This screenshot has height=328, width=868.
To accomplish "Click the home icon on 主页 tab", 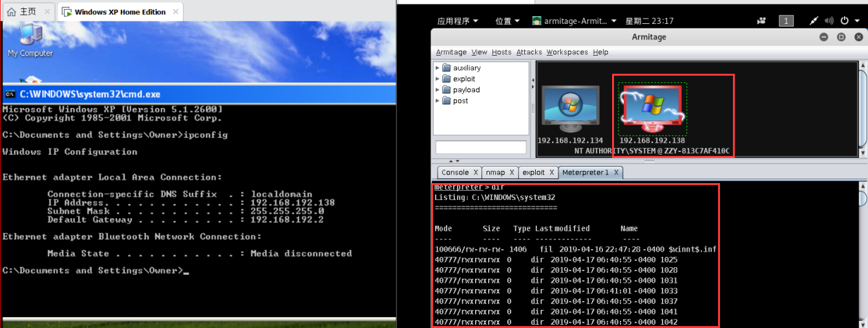I will (x=11, y=12).
